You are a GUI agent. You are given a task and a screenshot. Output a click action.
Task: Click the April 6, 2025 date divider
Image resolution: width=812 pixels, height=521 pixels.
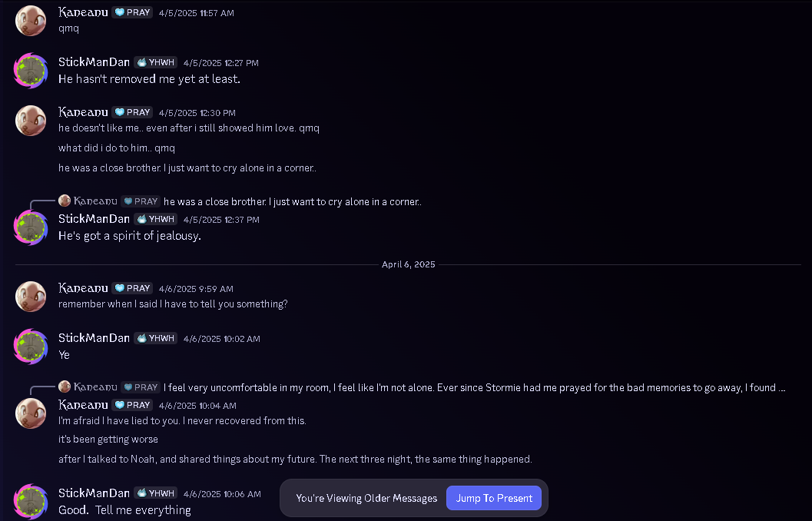pyautogui.click(x=408, y=264)
